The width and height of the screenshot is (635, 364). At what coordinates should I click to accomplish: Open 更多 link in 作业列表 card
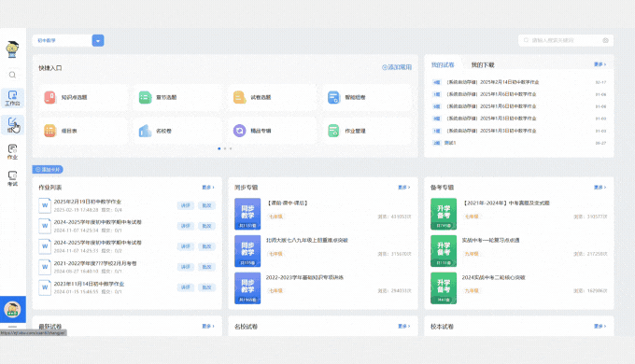click(208, 187)
